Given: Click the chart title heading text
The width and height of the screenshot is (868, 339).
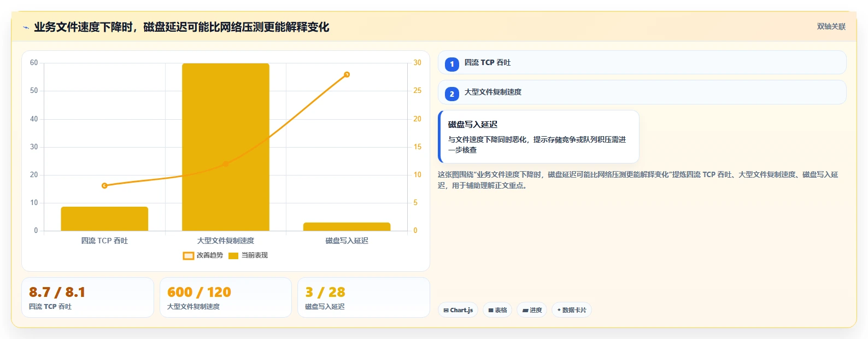Looking at the screenshot, I should tap(181, 27).
